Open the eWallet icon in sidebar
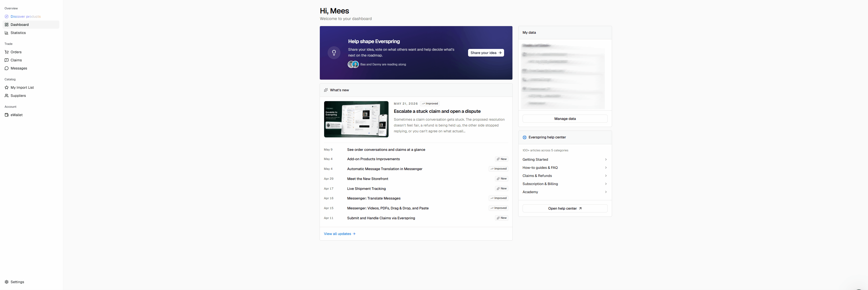This screenshot has width=868, height=290. click(6, 115)
